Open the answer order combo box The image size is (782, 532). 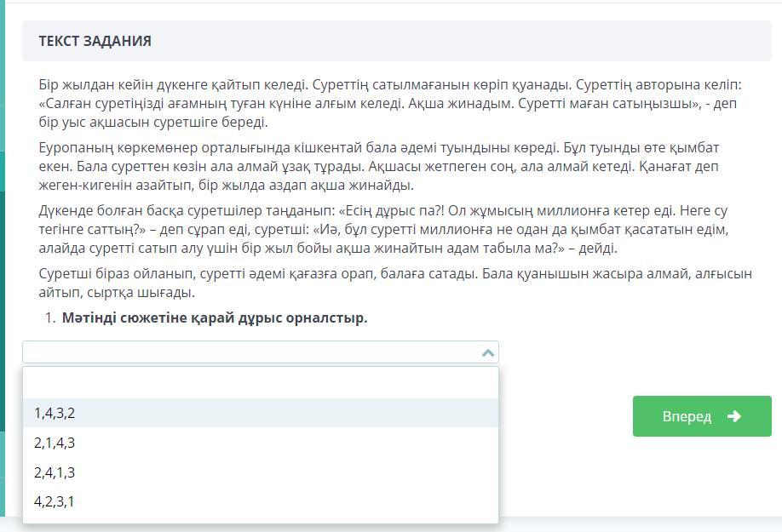point(256,352)
